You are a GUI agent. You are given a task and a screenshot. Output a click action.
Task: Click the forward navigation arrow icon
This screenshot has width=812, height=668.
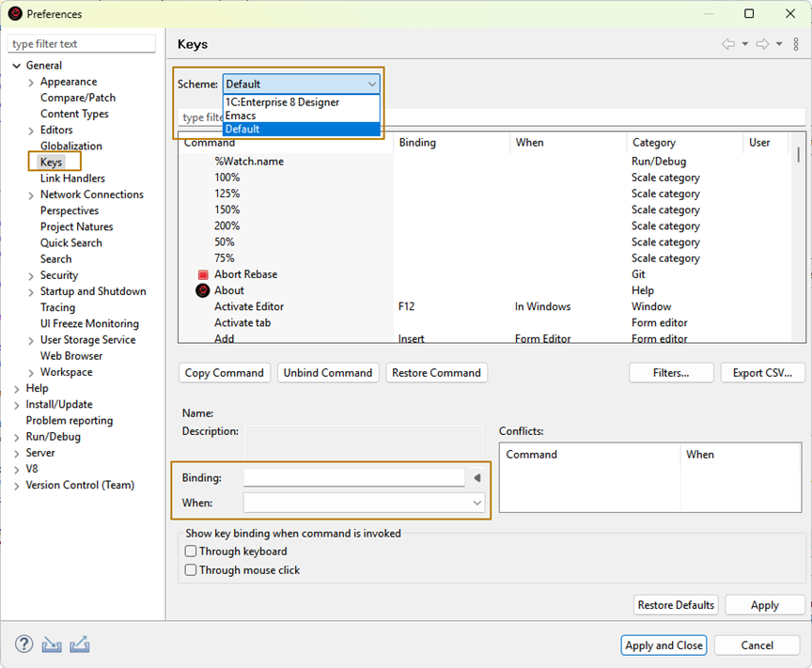pyautogui.click(x=762, y=44)
